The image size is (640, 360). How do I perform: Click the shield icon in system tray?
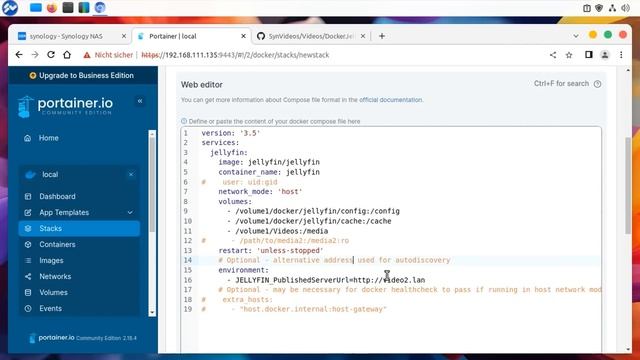(x=599, y=8)
